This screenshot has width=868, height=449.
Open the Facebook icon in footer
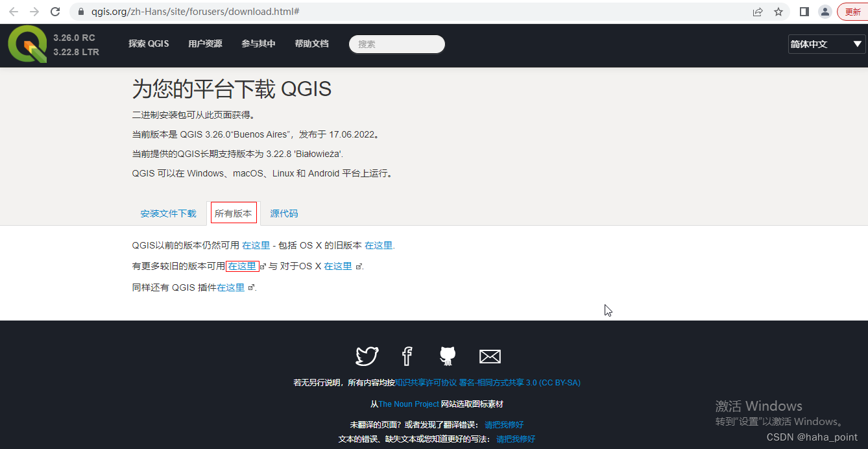407,356
